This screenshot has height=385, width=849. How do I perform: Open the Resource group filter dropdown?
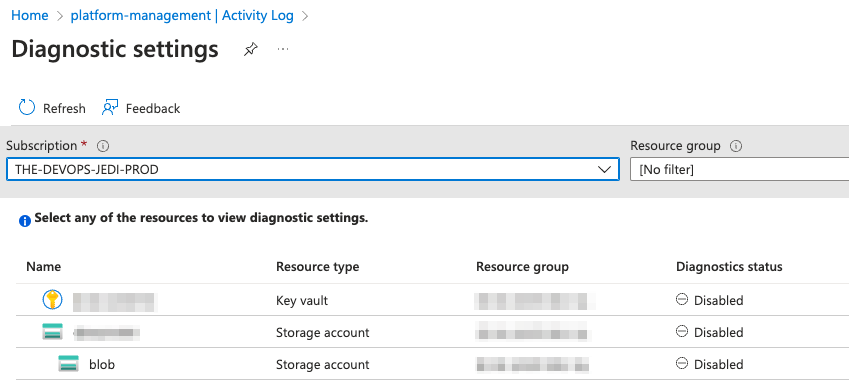[x=740, y=169]
